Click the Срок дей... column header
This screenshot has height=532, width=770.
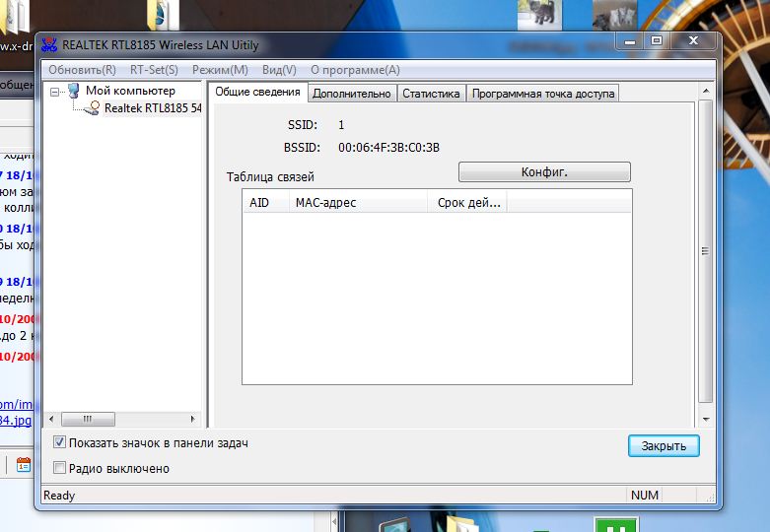[467, 202]
